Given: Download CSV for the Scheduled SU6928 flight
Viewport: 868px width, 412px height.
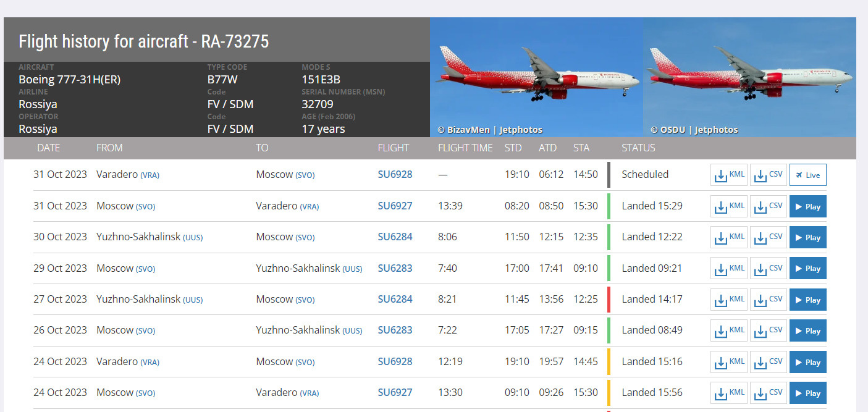Looking at the screenshot, I should point(768,175).
